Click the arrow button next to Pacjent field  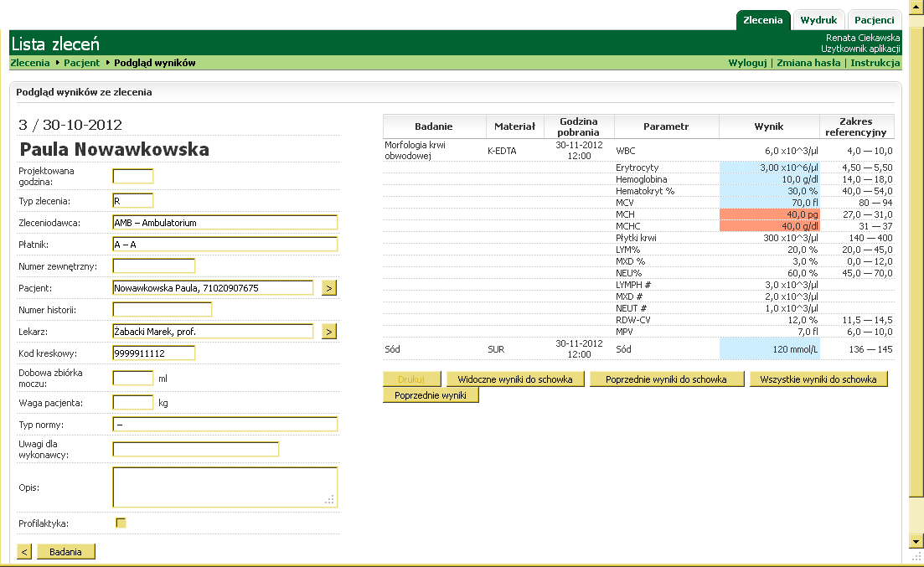tap(329, 288)
